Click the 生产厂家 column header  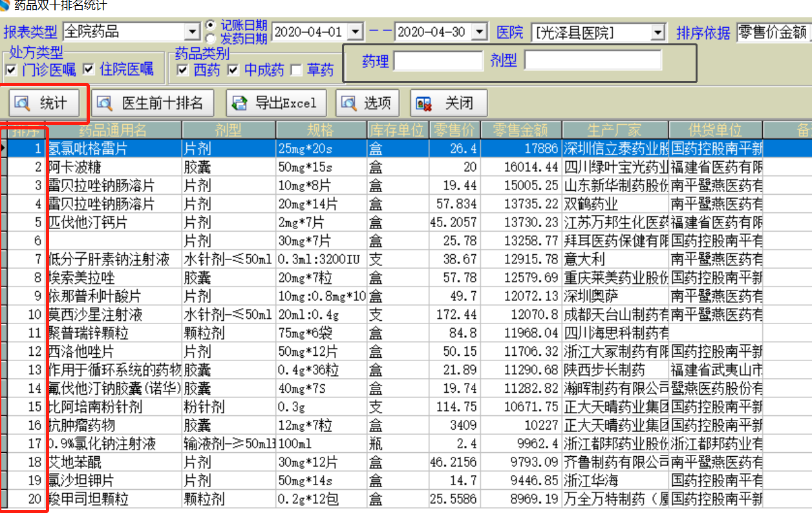pyautogui.click(x=615, y=129)
